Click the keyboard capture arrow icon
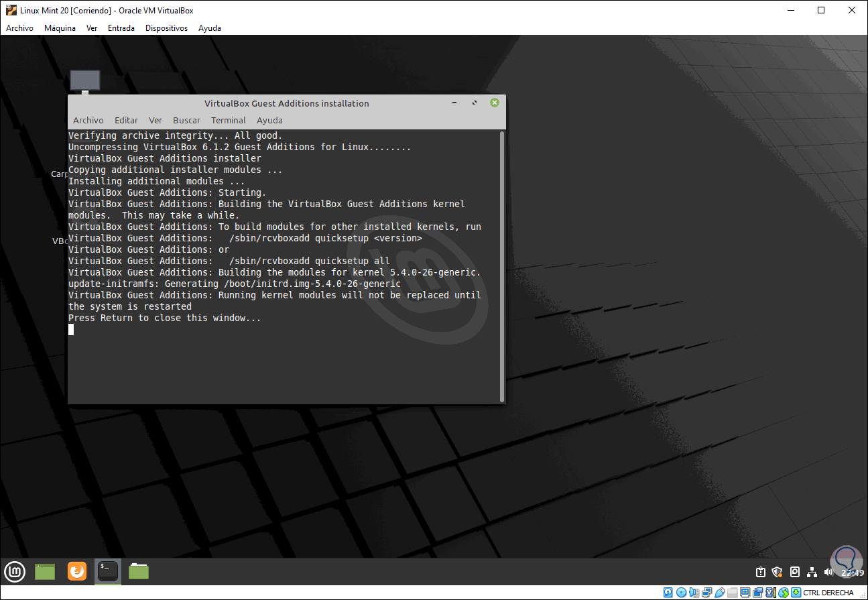This screenshot has width=868, height=600. [x=796, y=593]
